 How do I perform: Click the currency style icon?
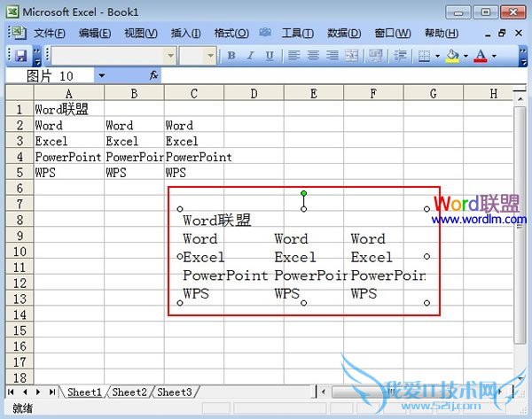(376, 55)
